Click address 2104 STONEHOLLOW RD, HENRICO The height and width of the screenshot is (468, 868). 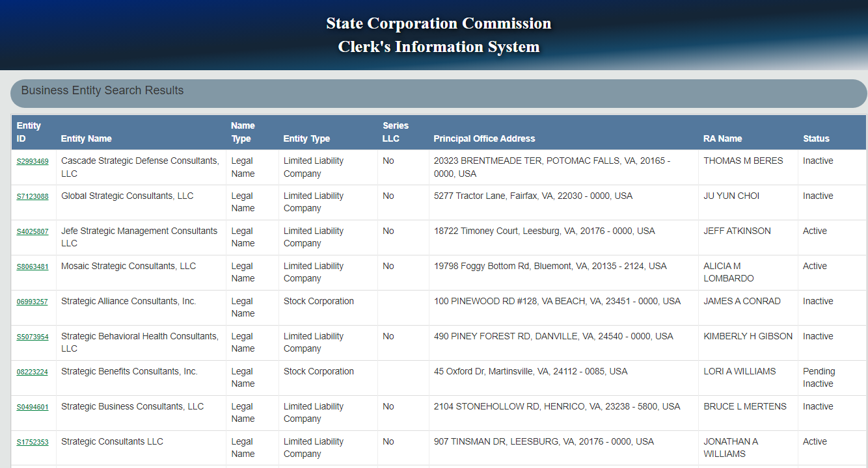(557, 406)
